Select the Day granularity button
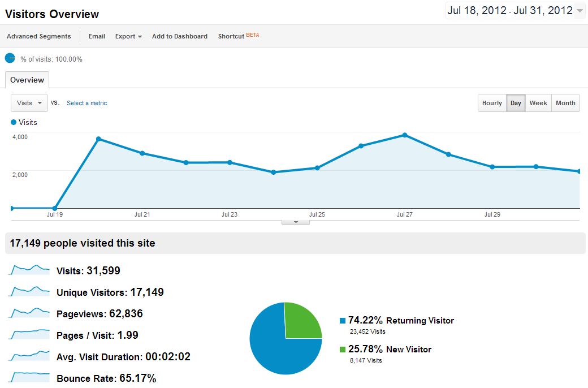Viewport: 588px width, 388px height. 516,103
